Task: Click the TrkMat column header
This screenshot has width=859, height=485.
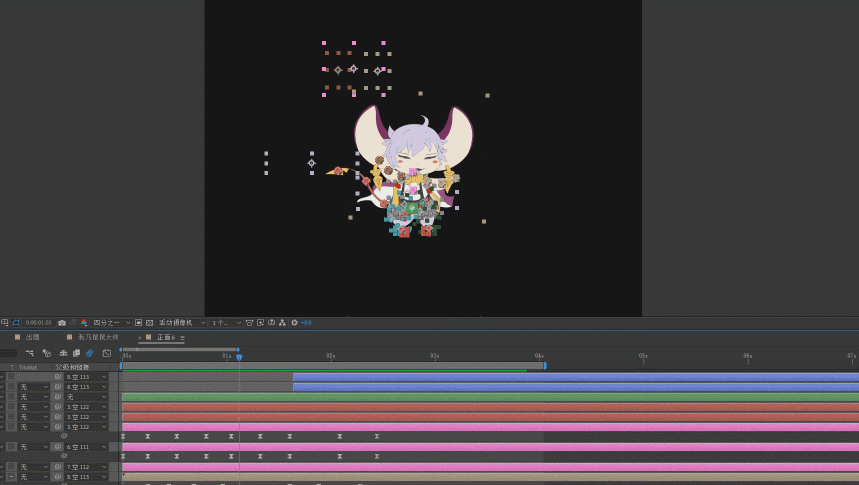Action: [28, 367]
